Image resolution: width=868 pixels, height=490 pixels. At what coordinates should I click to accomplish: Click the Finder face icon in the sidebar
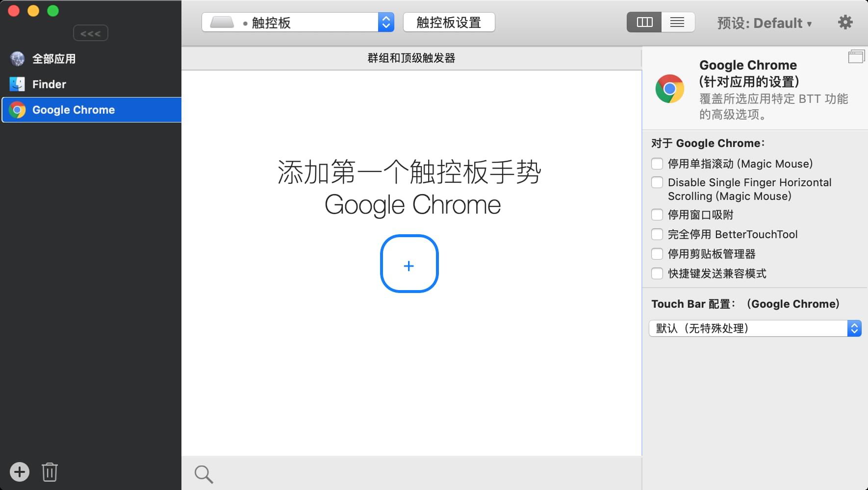pos(17,84)
